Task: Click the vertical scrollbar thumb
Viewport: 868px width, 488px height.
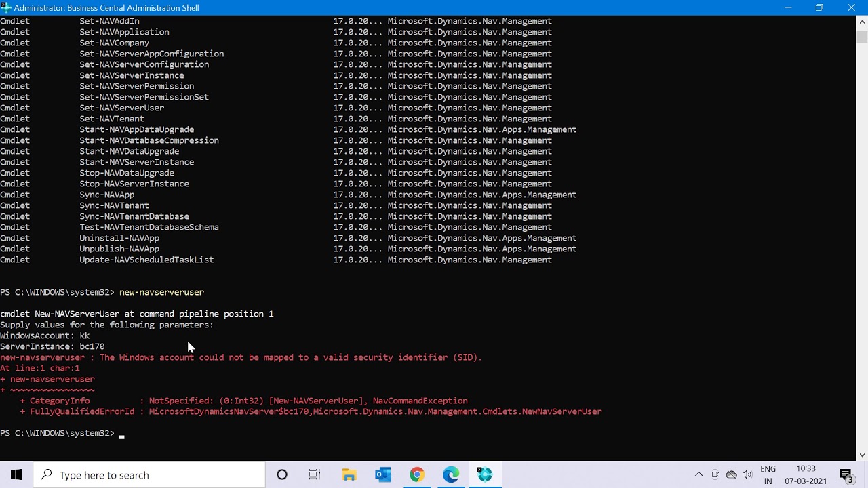Action: pos(862,36)
